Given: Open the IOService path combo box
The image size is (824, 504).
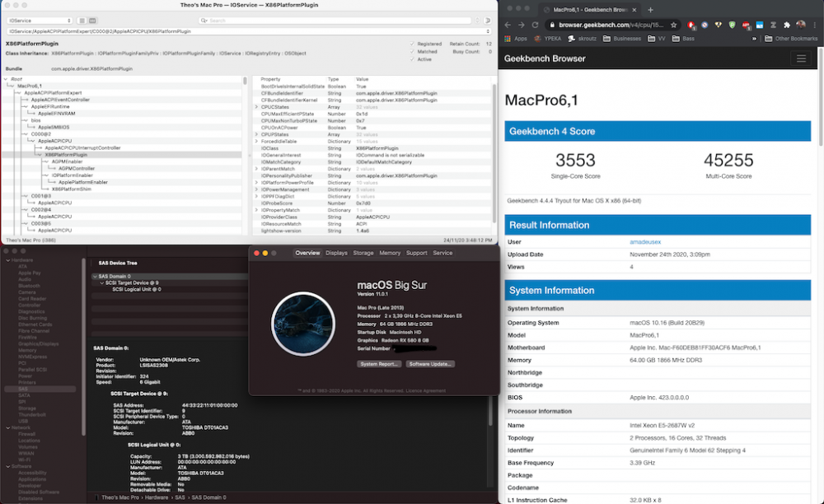Looking at the screenshot, I should (x=249, y=31).
